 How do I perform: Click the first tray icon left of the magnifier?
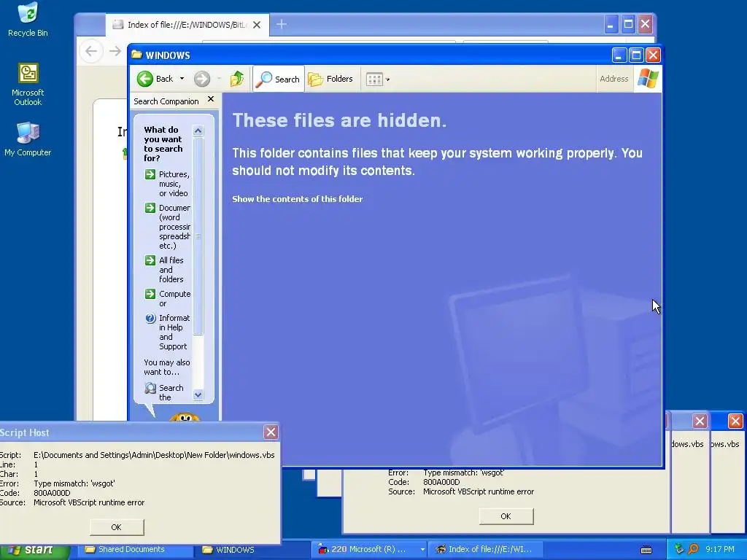(x=679, y=550)
